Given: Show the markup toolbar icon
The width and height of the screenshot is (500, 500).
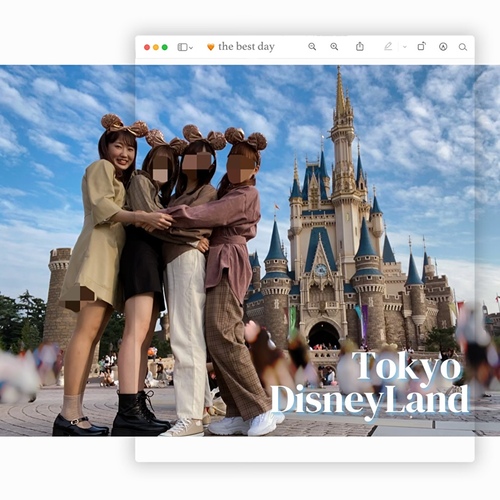Looking at the screenshot, I should [x=443, y=47].
